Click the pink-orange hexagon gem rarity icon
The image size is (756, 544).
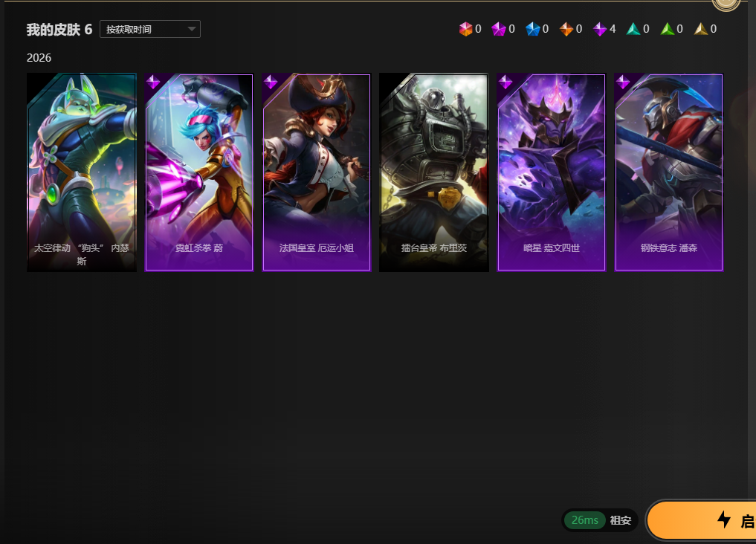(x=465, y=30)
